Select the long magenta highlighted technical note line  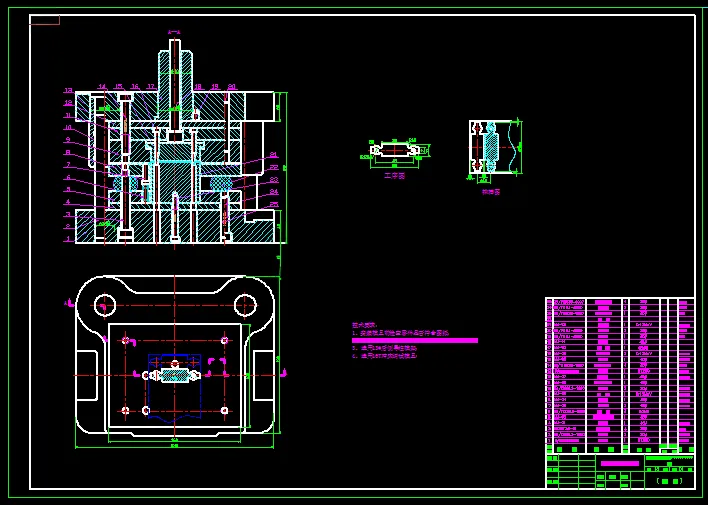tap(415, 341)
